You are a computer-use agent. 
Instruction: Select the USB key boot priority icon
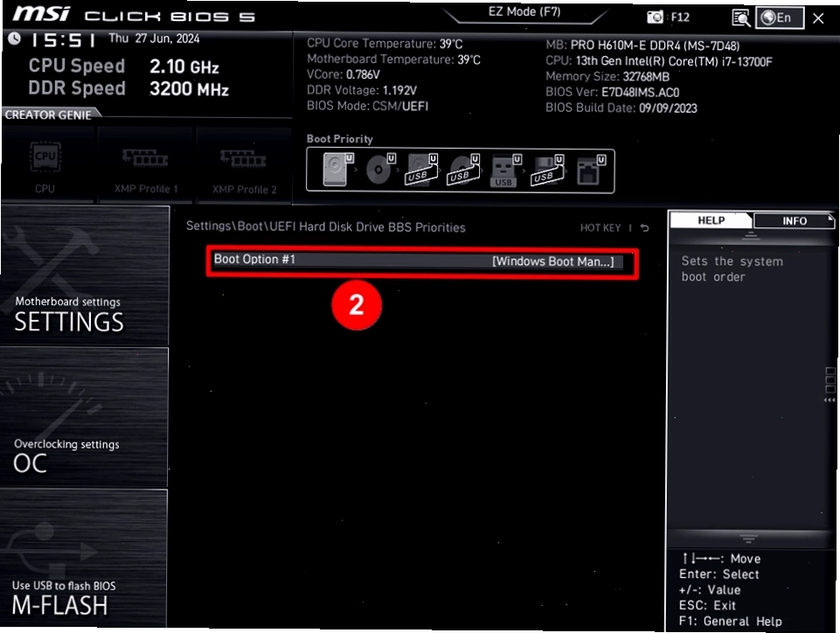click(x=505, y=170)
